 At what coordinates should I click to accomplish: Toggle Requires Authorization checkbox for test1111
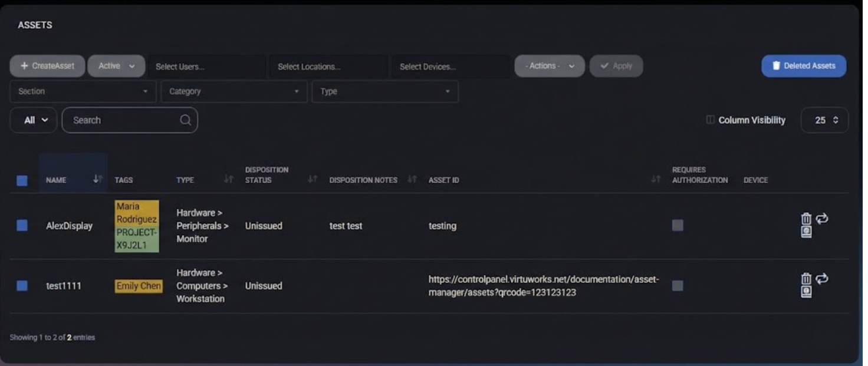(678, 286)
